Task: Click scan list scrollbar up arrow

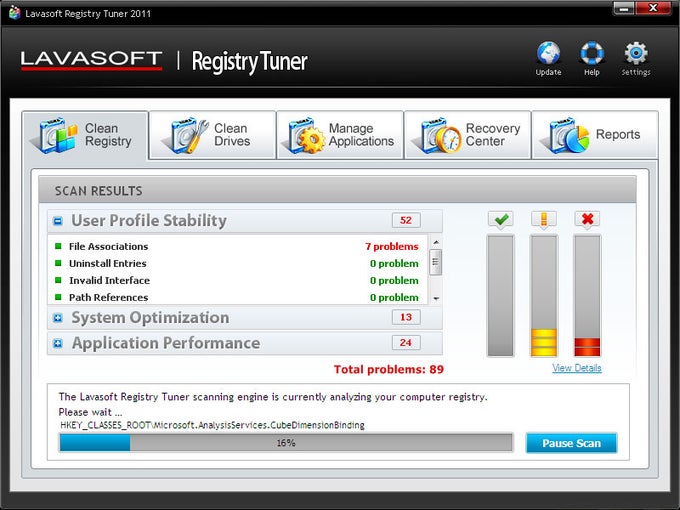Action: click(436, 242)
